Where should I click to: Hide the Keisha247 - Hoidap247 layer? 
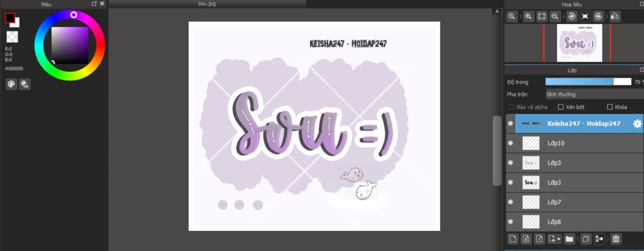511,124
